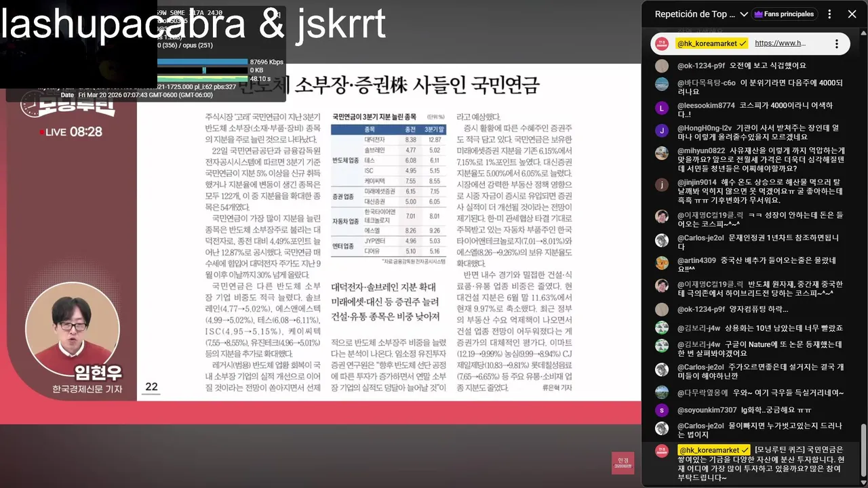Click avatar of @mihyun0822
The height and width of the screenshot is (488, 868).
tap(662, 152)
